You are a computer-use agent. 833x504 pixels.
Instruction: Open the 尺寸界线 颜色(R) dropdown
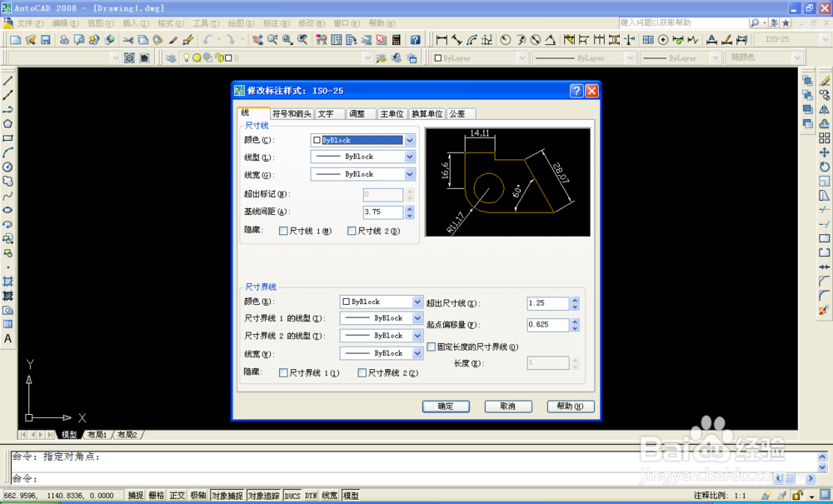coord(382,302)
